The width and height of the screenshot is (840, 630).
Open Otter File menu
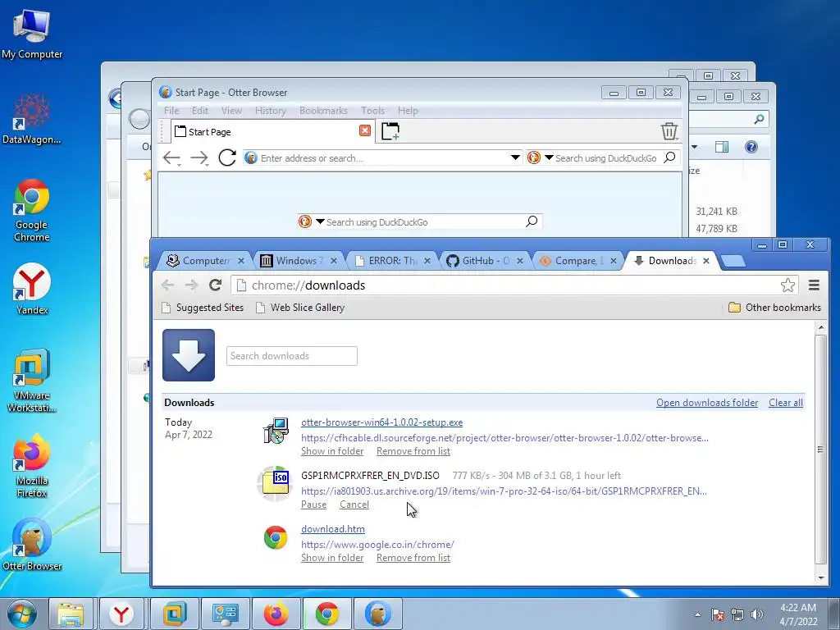click(171, 111)
